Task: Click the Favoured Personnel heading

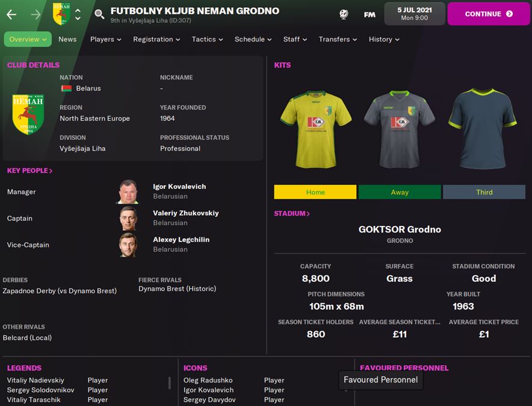Action: coord(404,367)
